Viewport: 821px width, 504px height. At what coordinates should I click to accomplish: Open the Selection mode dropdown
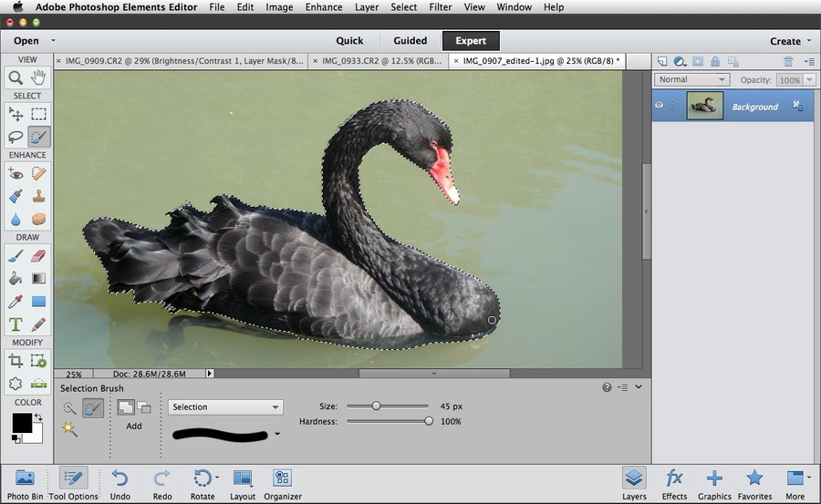point(225,407)
